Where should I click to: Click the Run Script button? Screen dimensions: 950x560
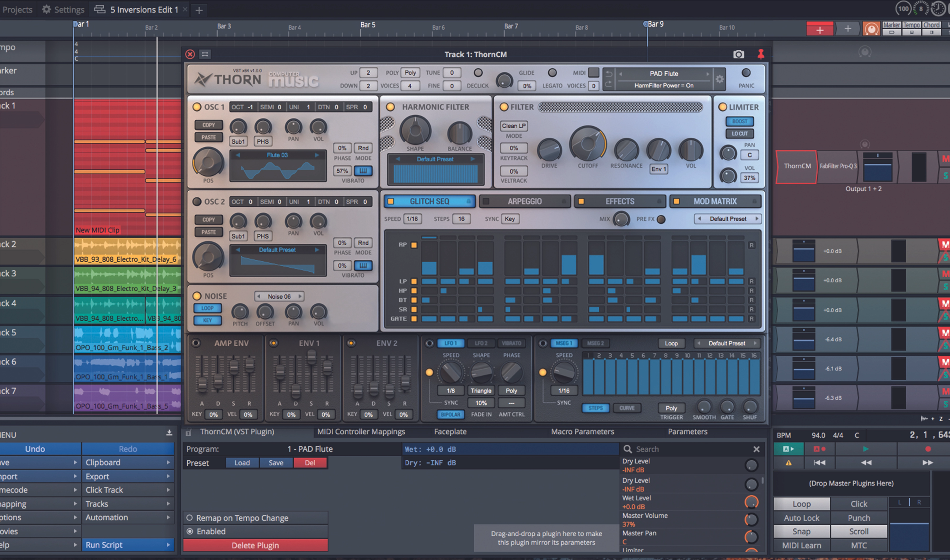pos(128,545)
